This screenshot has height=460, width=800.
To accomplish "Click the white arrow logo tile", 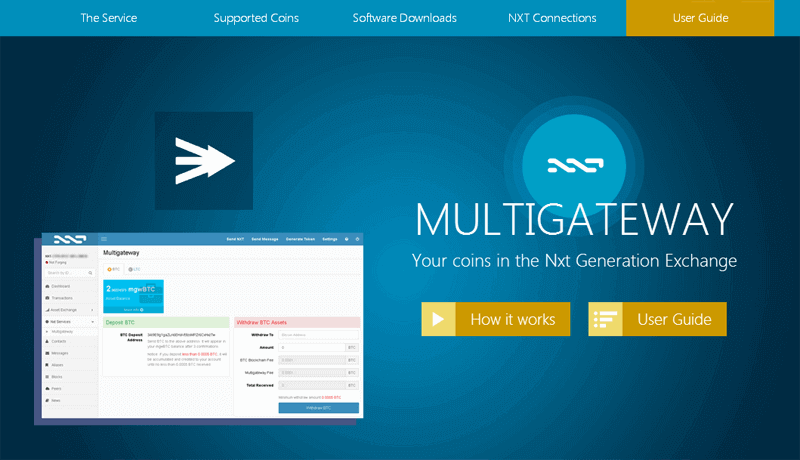I will (204, 161).
